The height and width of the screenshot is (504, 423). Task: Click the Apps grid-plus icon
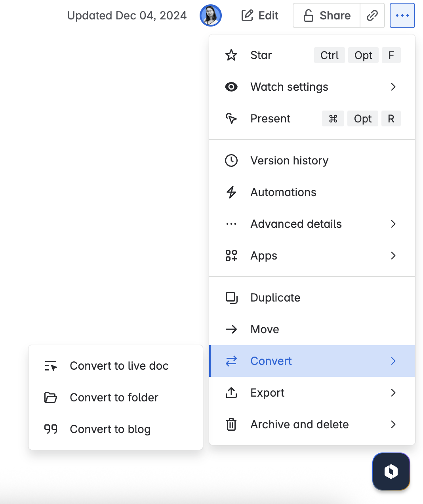[x=231, y=256]
